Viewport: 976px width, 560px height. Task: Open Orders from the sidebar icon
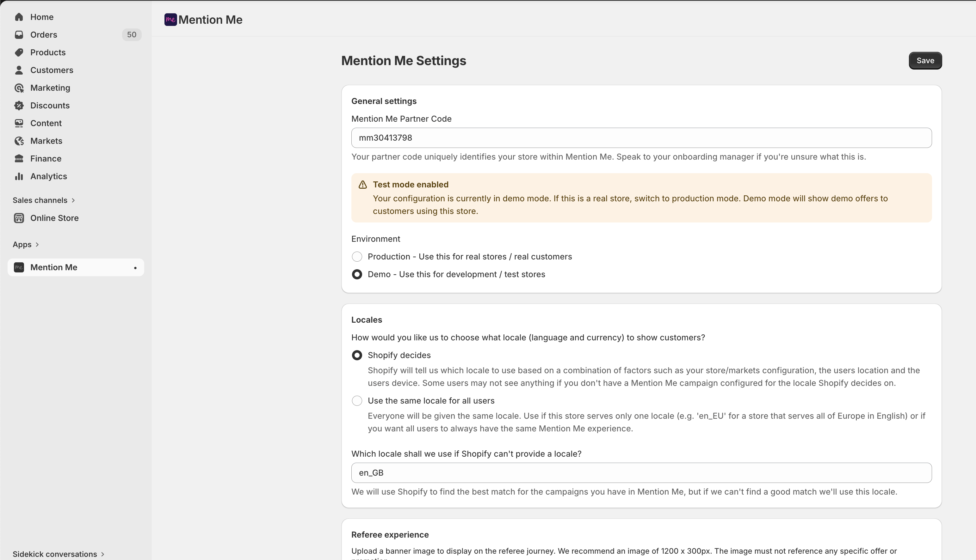pyautogui.click(x=19, y=35)
